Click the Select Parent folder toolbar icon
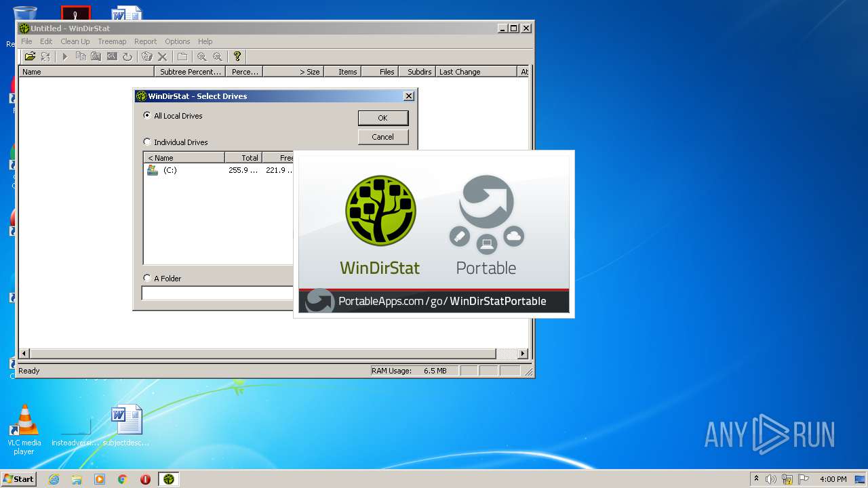This screenshot has height=488, width=868. 182,56
